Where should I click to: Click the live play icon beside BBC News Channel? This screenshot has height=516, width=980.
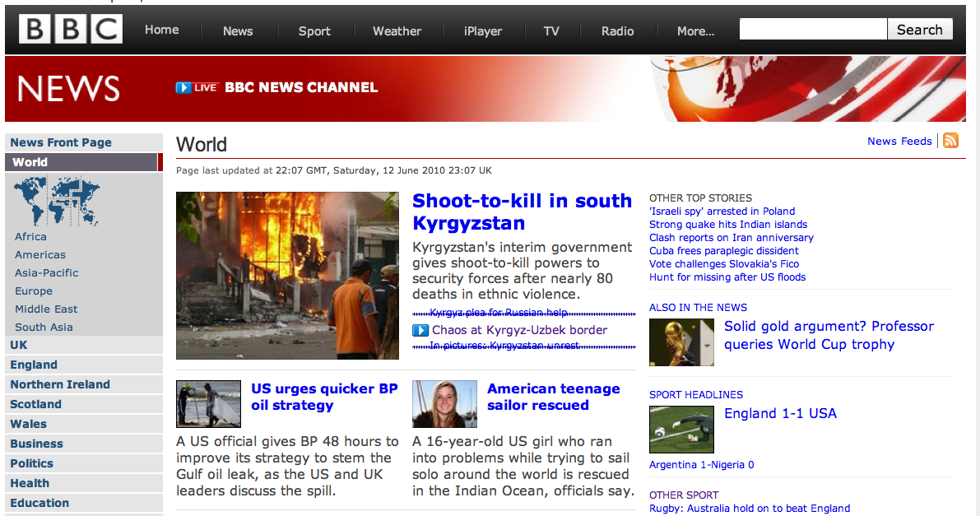tap(183, 87)
